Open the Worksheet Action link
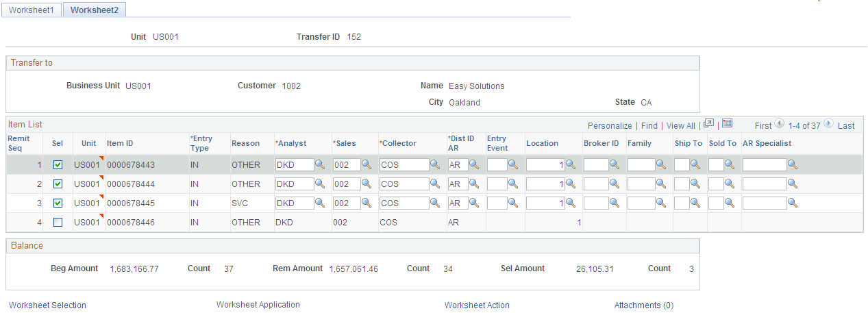 pyautogui.click(x=477, y=305)
